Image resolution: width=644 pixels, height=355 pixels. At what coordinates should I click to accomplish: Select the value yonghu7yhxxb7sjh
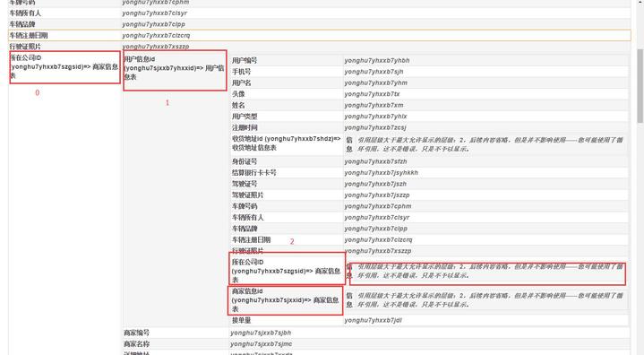coord(374,72)
